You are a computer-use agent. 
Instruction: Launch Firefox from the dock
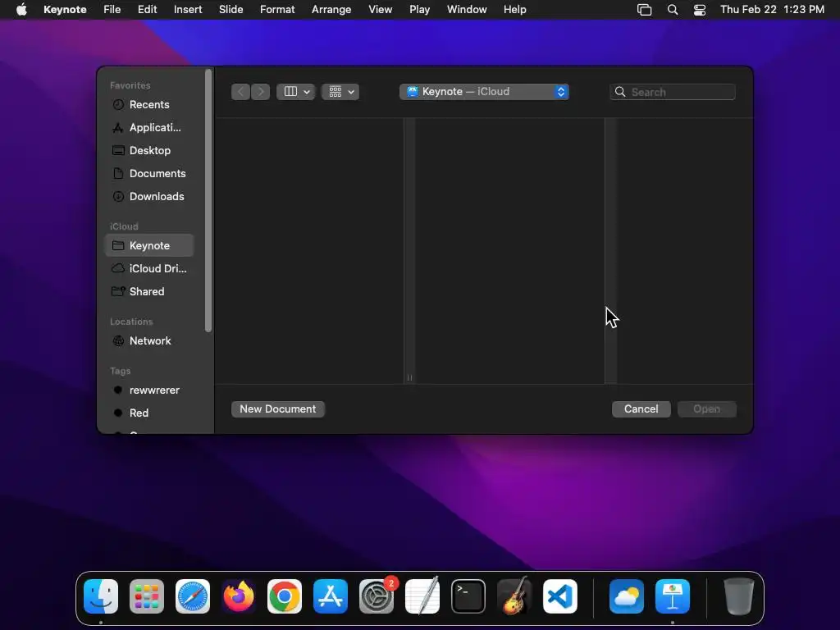pos(239,596)
